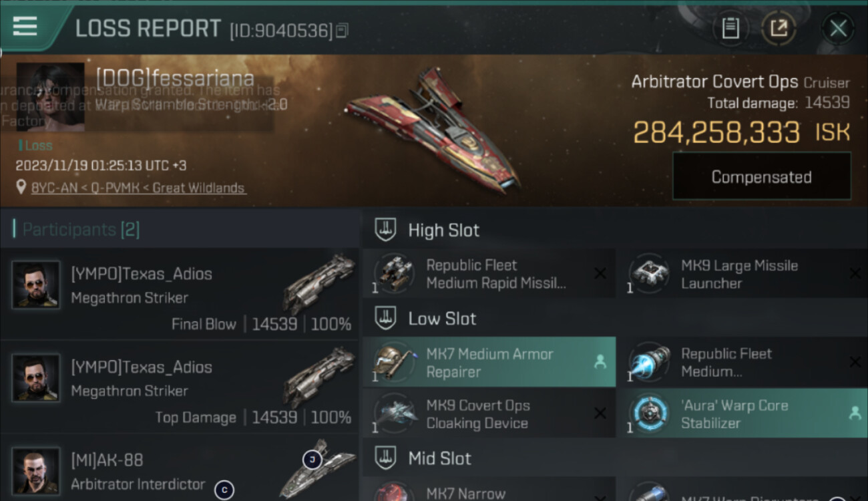Click X mark on MK9 Covert Ops Cloaking Device
The height and width of the screenshot is (501, 868).
[x=600, y=413]
